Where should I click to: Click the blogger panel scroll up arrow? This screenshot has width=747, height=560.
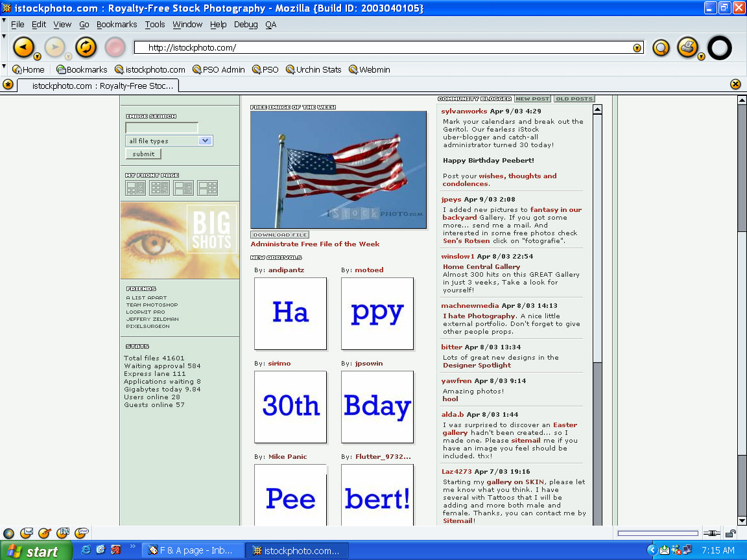pyautogui.click(x=597, y=110)
